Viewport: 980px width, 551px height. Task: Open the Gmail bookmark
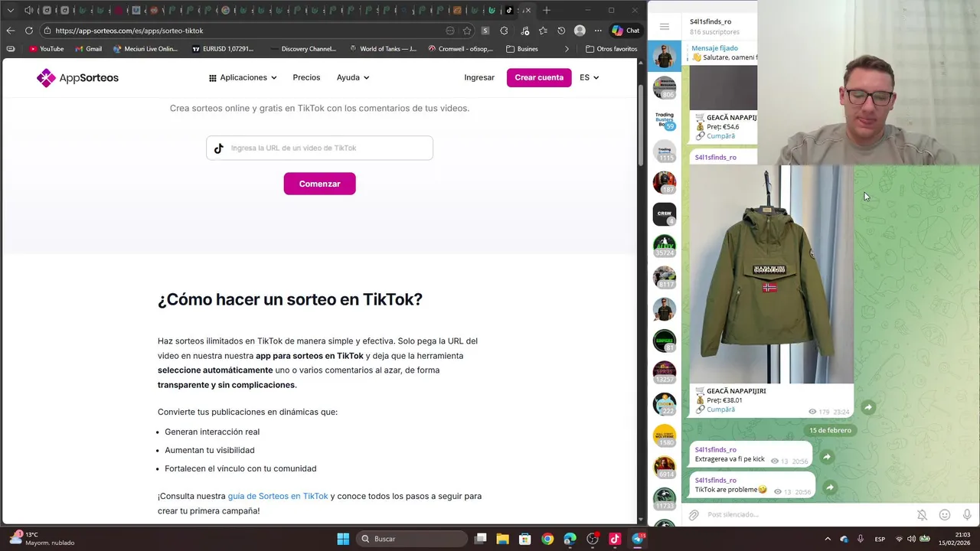pyautogui.click(x=88, y=49)
